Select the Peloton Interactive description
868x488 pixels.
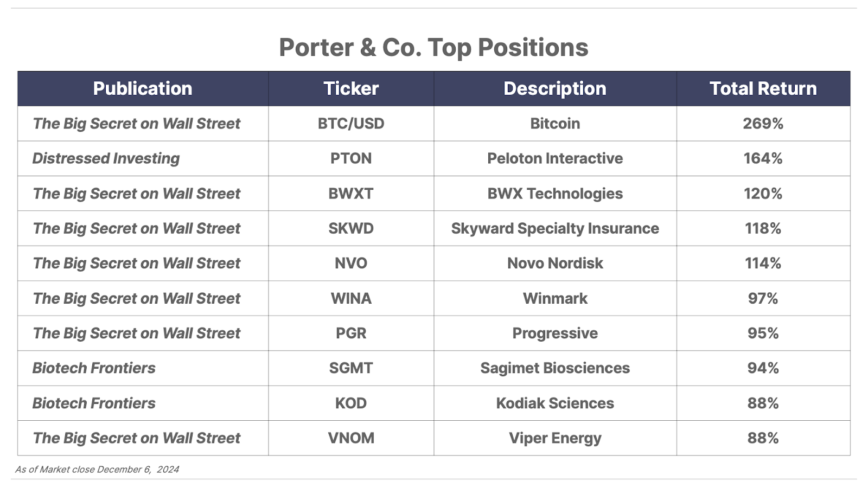click(555, 158)
